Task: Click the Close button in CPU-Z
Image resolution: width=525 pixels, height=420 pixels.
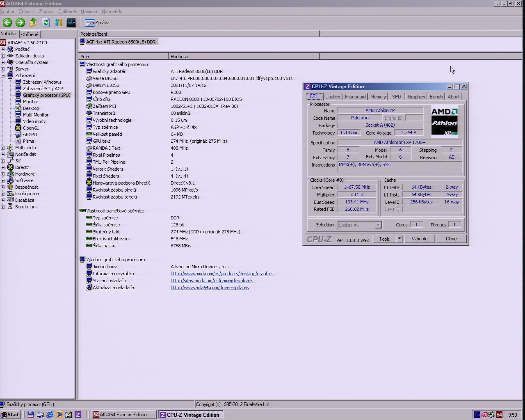Action: click(451, 239)
